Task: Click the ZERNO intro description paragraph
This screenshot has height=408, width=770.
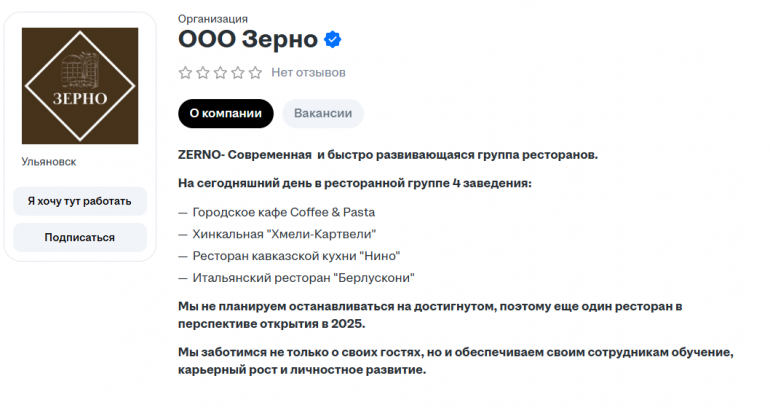Action: click(388, 155)
